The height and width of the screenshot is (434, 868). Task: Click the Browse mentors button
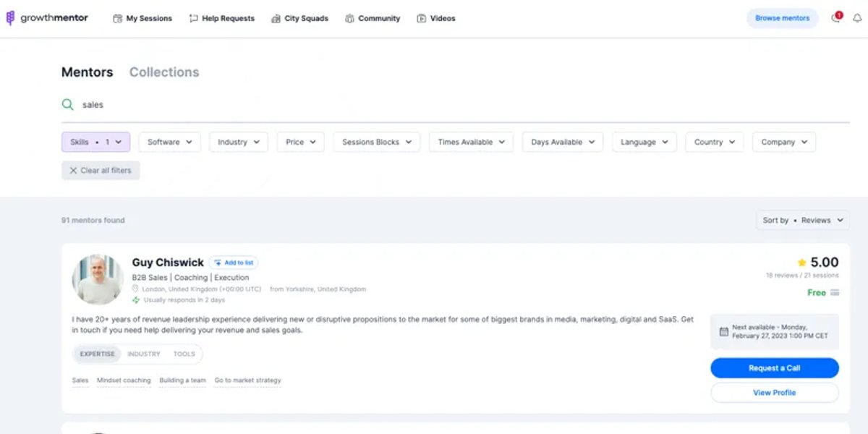(x=782, y=18)
